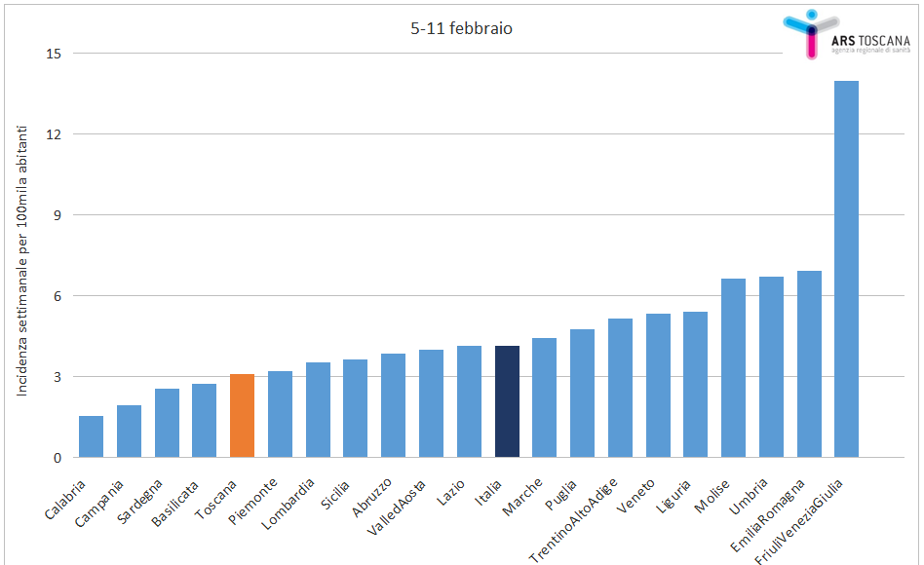Click the tallest bar, FriuliVeneziaGiulia
The width and height of the screenshot is (924, 565).
click(x=847, y=269)
